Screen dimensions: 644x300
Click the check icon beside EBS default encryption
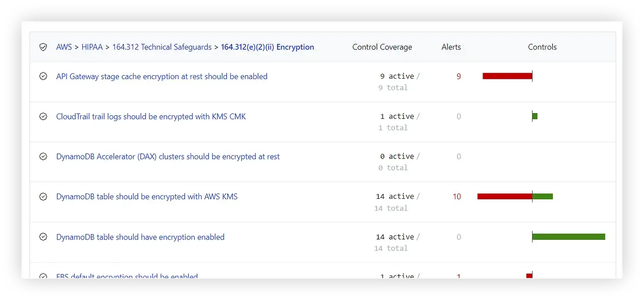[43, 276]
